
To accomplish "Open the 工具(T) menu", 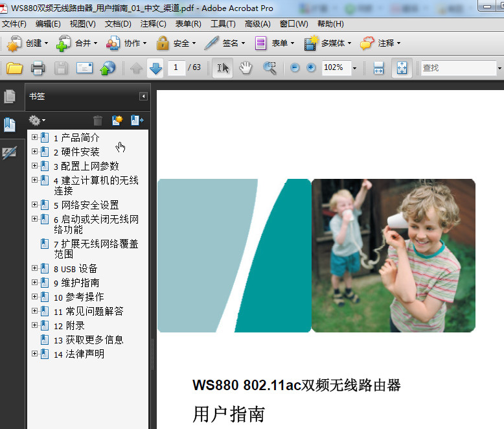I will [x=223, y=24].
